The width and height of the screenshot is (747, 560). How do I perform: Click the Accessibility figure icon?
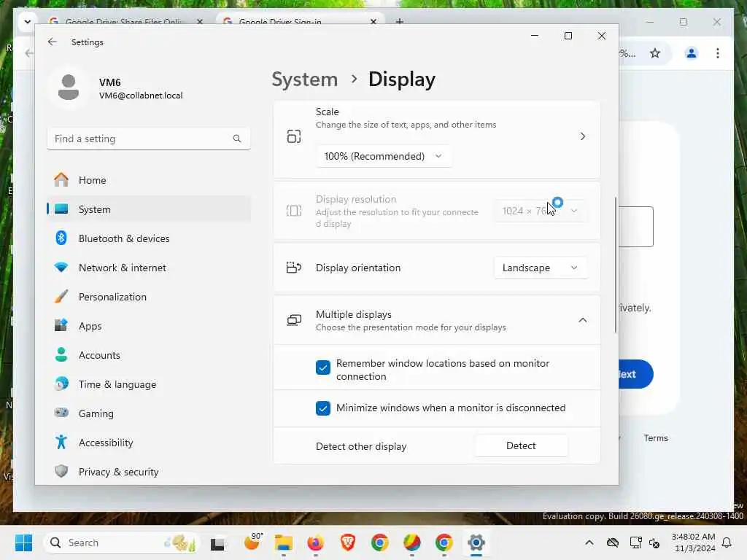click(x=61, y=443)
